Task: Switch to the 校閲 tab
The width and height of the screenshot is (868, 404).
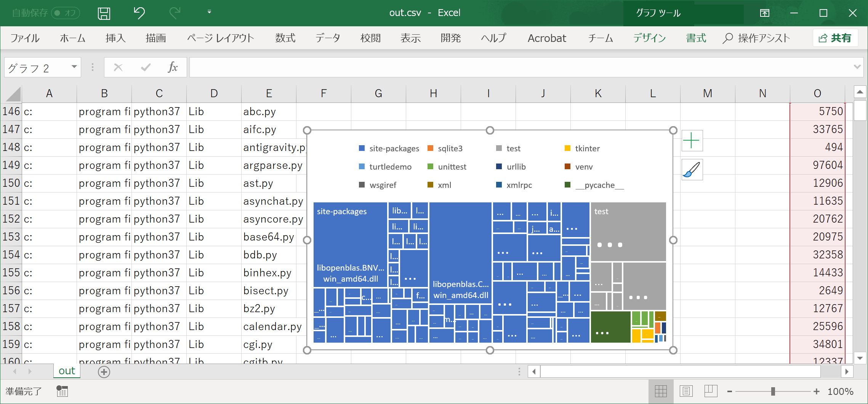Action: (370, 38)
